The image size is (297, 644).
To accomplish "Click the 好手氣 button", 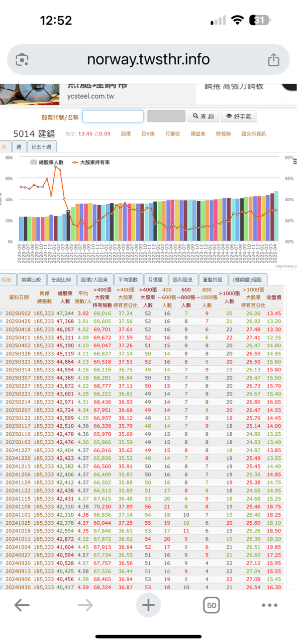I will (239, 117).
